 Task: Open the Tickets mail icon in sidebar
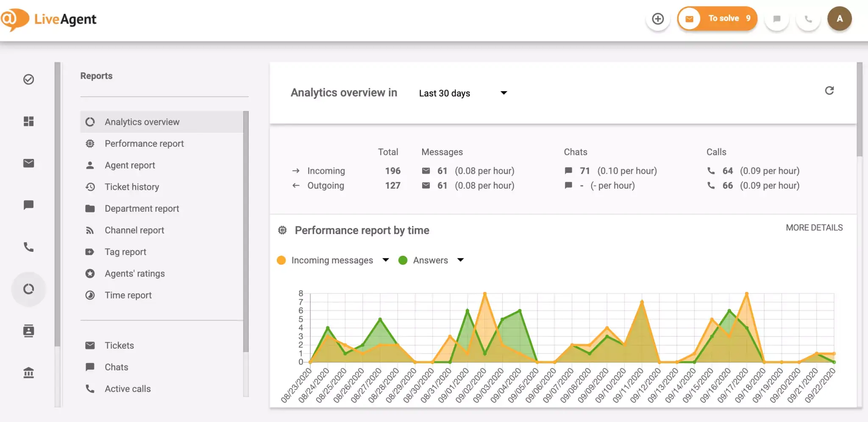[28, 163]
